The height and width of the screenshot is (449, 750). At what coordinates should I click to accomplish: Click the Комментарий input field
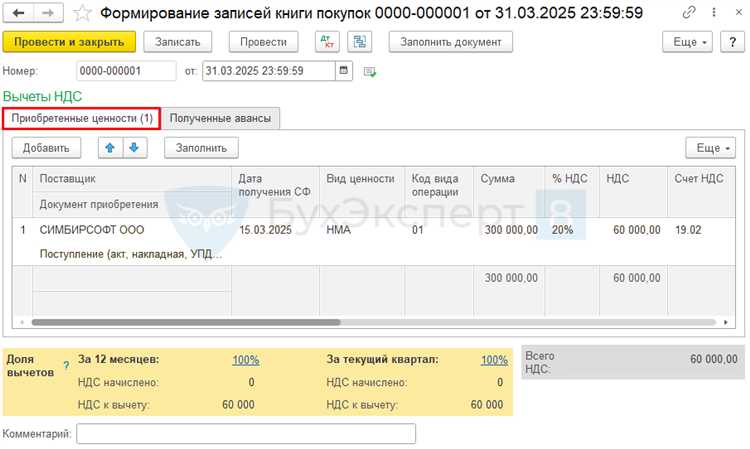(x=246, y=434)
